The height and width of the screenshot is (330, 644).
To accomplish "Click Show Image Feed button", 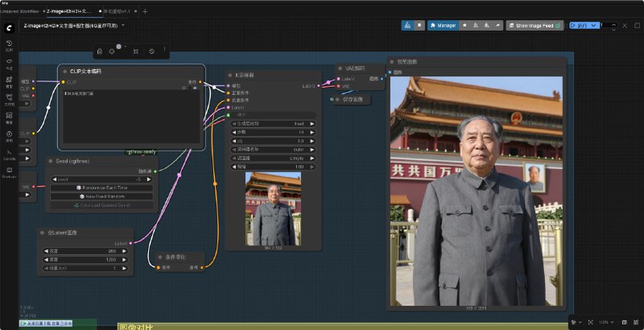I will 534,26.
